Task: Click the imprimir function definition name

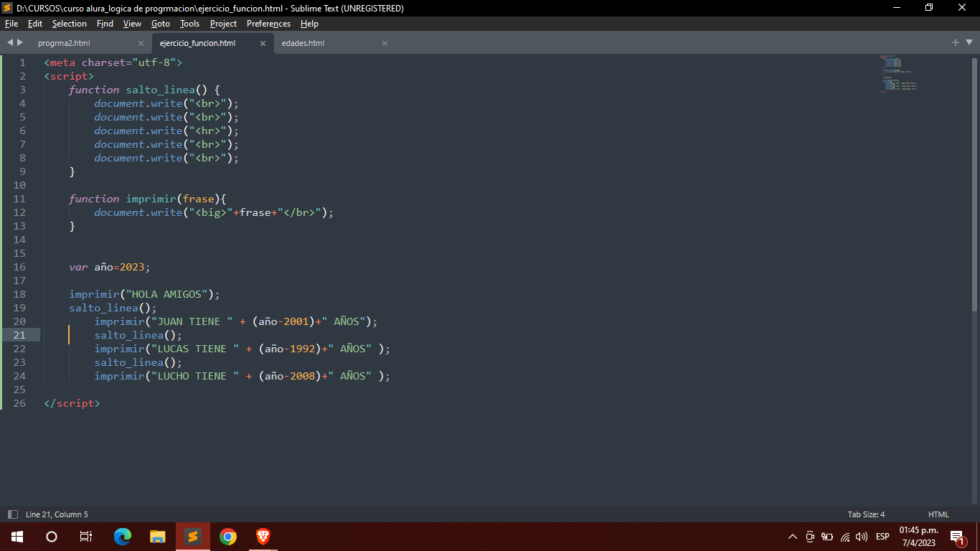Action: tap(151, 199)
